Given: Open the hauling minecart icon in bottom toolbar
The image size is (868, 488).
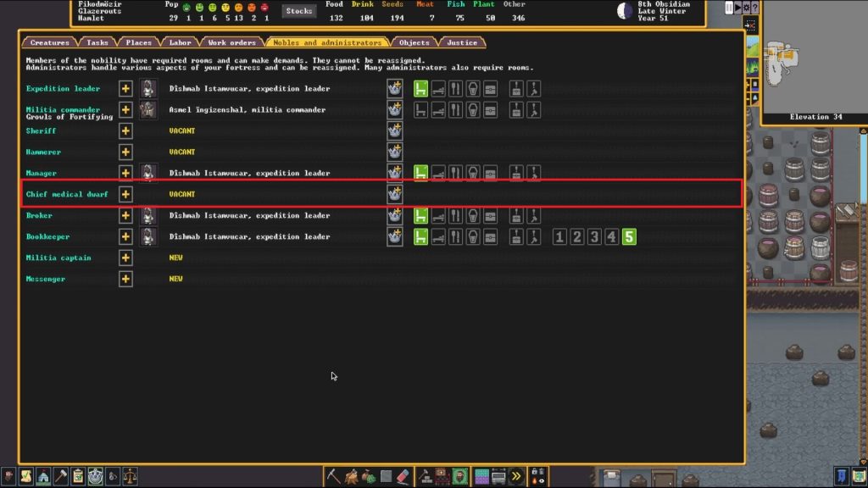Looking at the screenshot, I should point(498,476).
